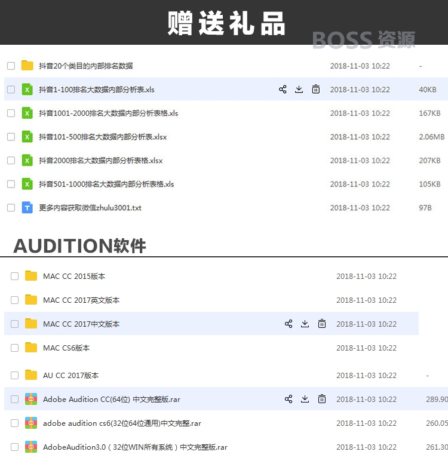Share Adobe Audition CC(64位) rar file

pos(289,399)
